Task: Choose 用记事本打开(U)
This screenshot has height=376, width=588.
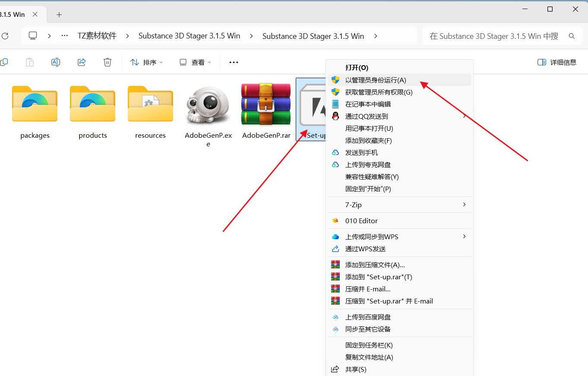Action: (399, 128)
